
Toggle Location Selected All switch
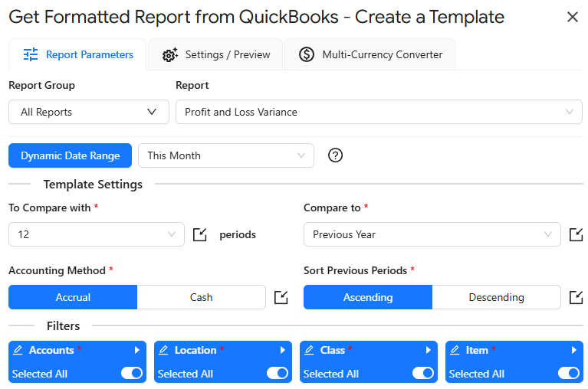tap(277, 373)
